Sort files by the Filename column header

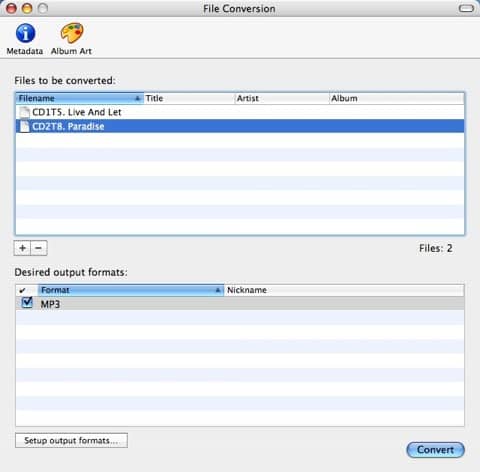(x=80, y=98)
